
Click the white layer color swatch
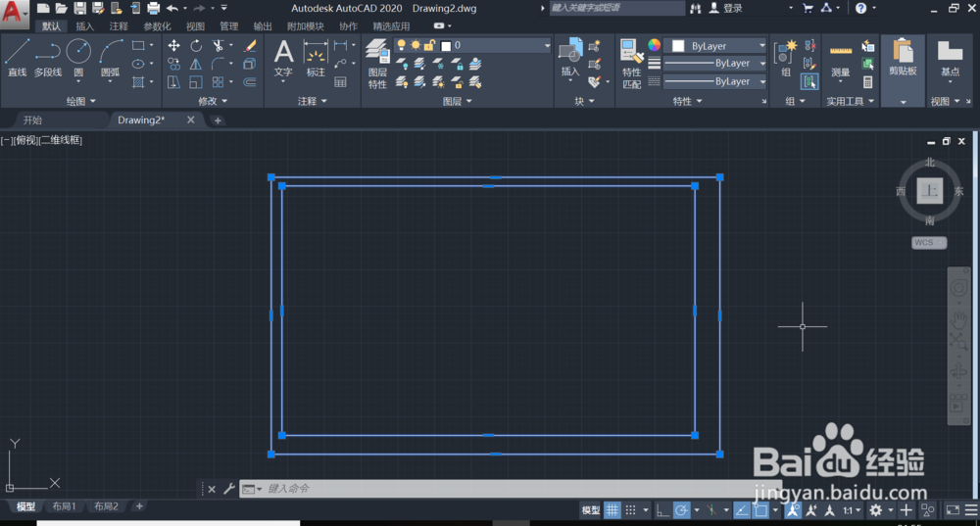click(x=446, y=46)
